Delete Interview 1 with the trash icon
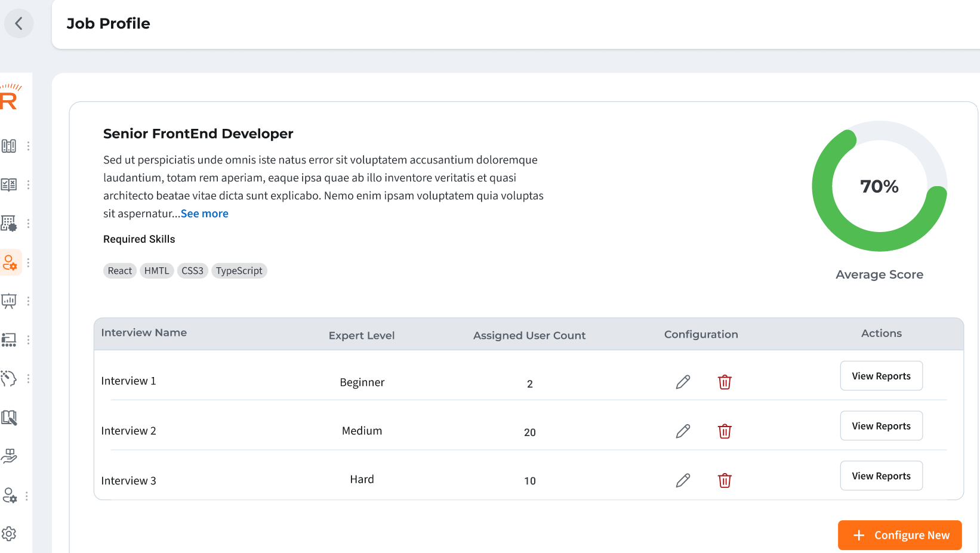 pyautogui.click(x=725, y=382)
